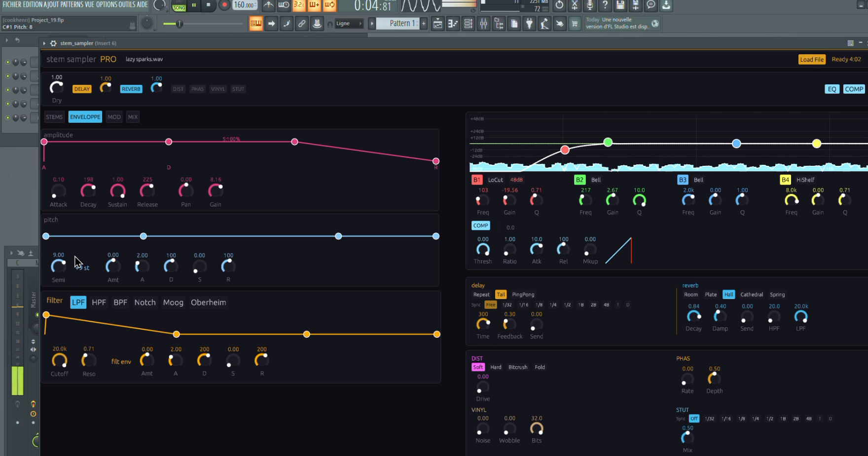Screen dimensions: 868x456
Task: Switch to the STEMS tab
Action: coord(54,117)
